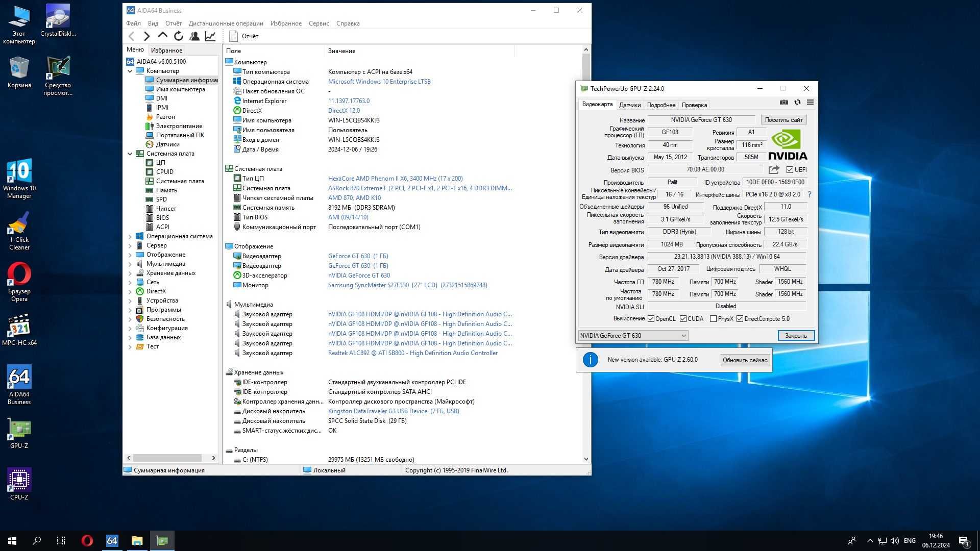The height and width of the screenshot is (551, 980).
Task: Click the NVIDIA logo in GPU-Z
Action: pyautogui.click(x=788, y=145)
